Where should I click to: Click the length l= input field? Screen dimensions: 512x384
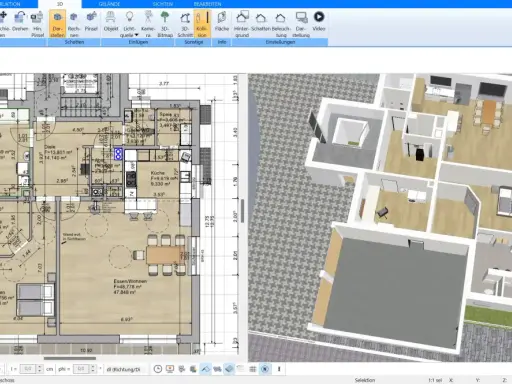pos(28,369)
